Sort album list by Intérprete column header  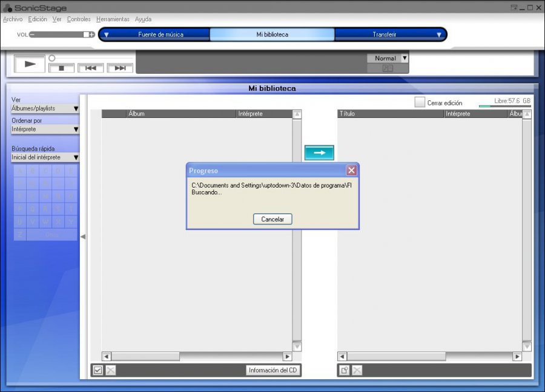pyautogui.click(x=264, y=114)
